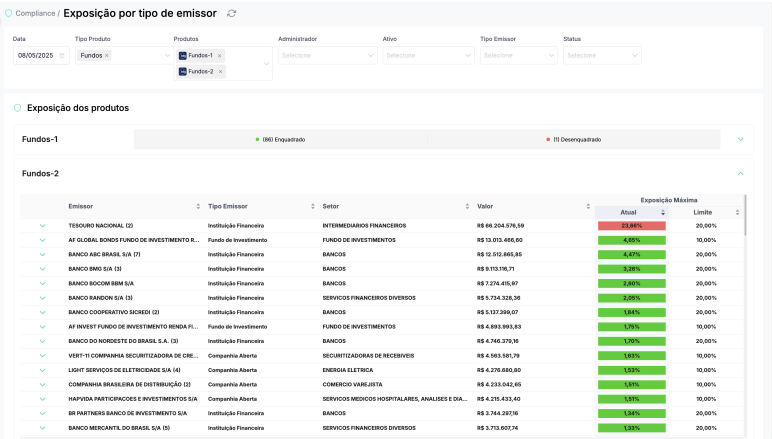Expand the BANCO BOCOM BBM S/A row
The height and width of the screenshot is (439, 772).
[42, 283]
